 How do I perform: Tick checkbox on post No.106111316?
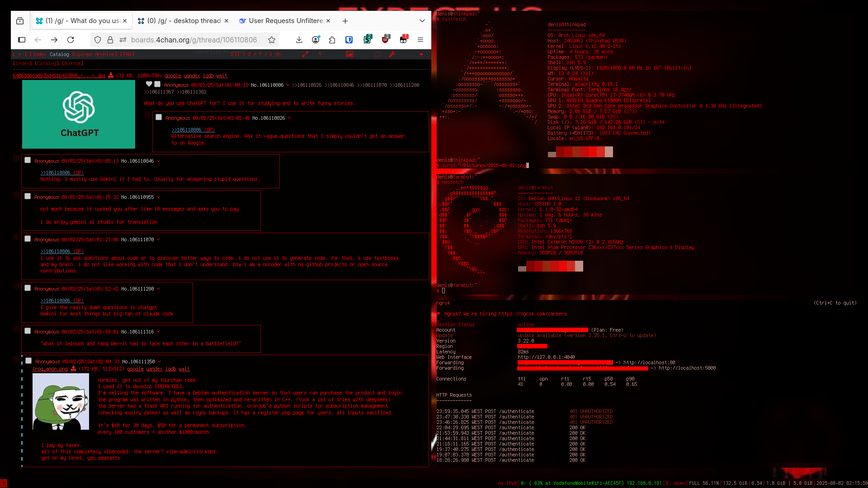point(28,331)
